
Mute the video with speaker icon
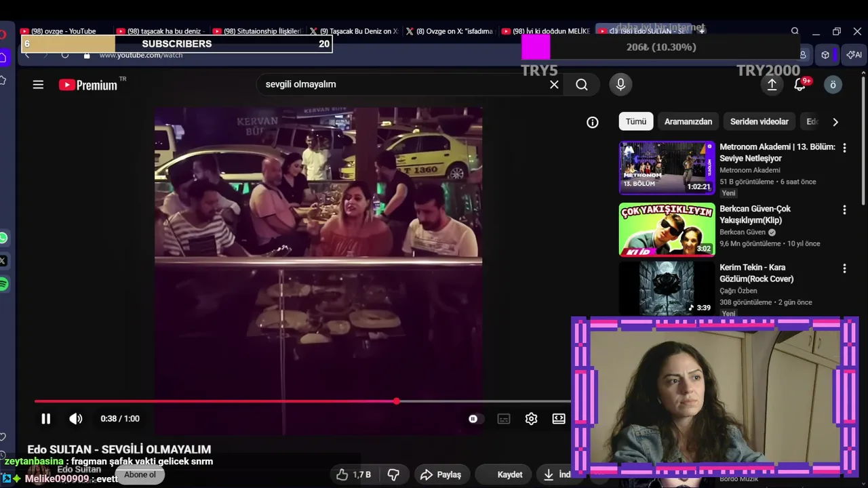(76, 419)
